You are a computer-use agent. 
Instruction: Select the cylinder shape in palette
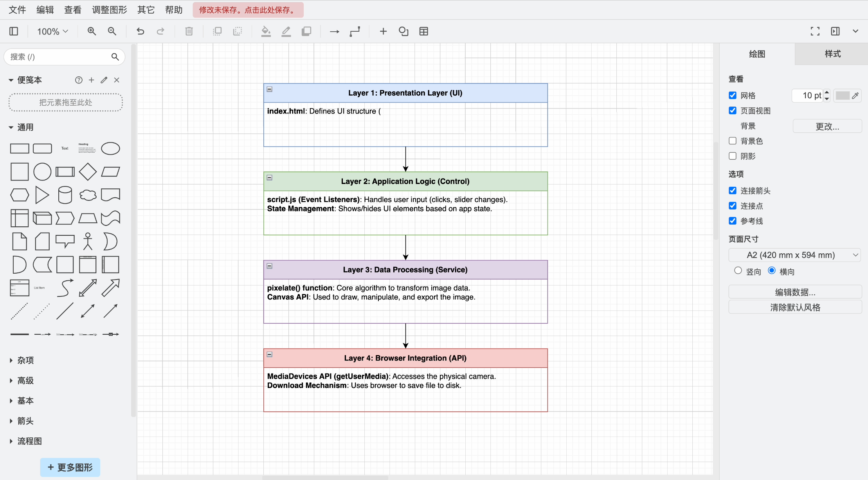[x=65, y=195]
